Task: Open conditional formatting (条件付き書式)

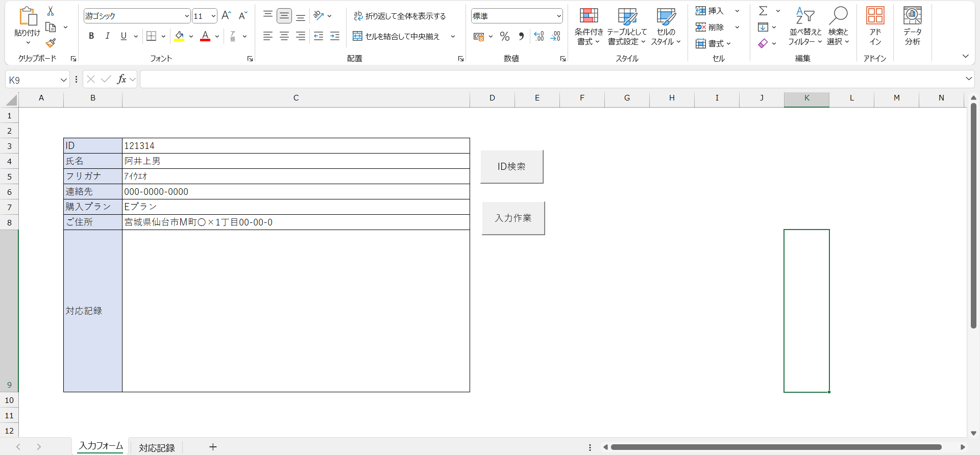Action: pyautogui.click(x=589, y=27)
